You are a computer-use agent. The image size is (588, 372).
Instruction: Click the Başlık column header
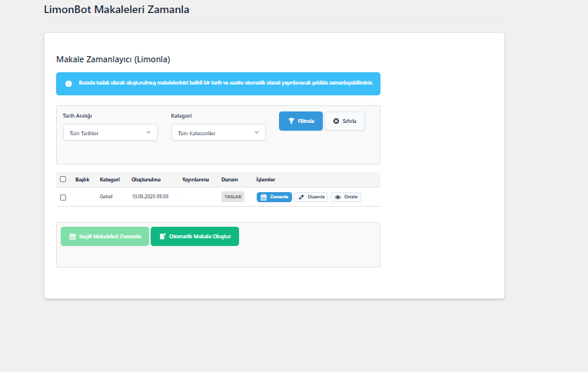pyautogui.click(x=82, y=180)
